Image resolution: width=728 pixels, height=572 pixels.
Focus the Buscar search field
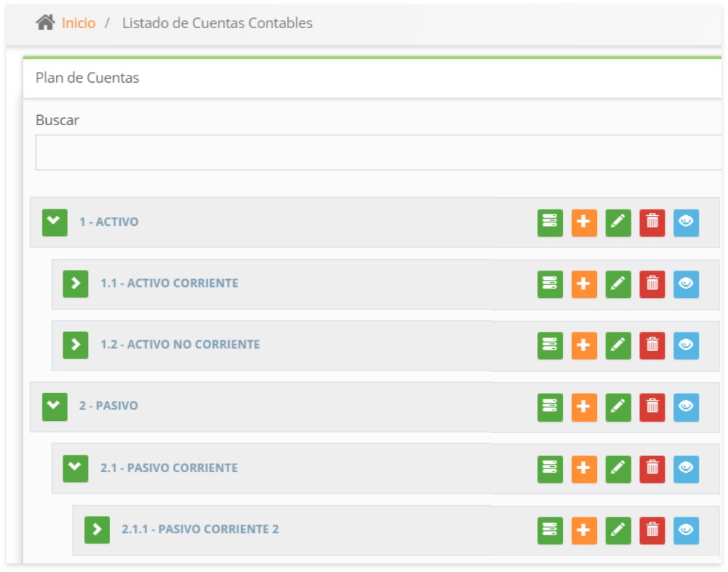pos(378,152)
